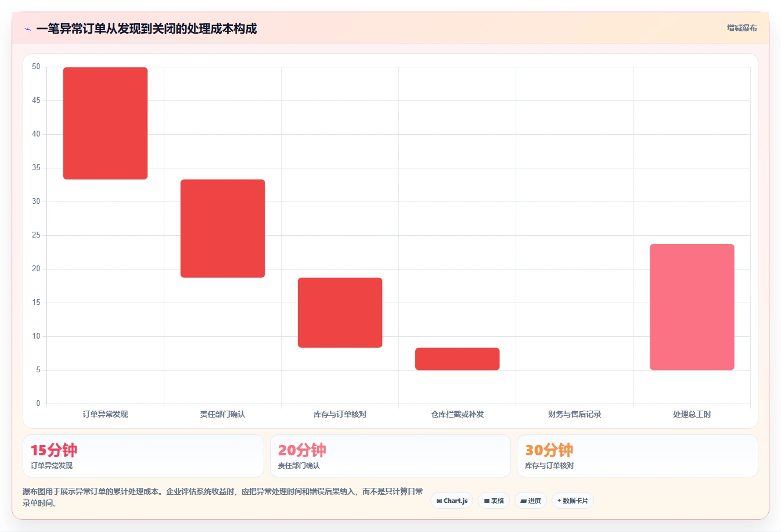Click the chart title 一笔异常订单从发现到关闭的处理成本构成

(146, 28)
